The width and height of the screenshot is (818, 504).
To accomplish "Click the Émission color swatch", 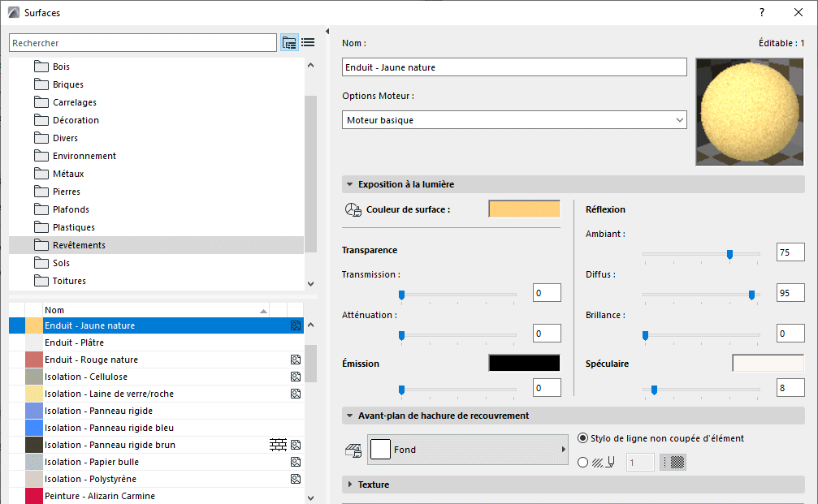I will tap(523, 362).
